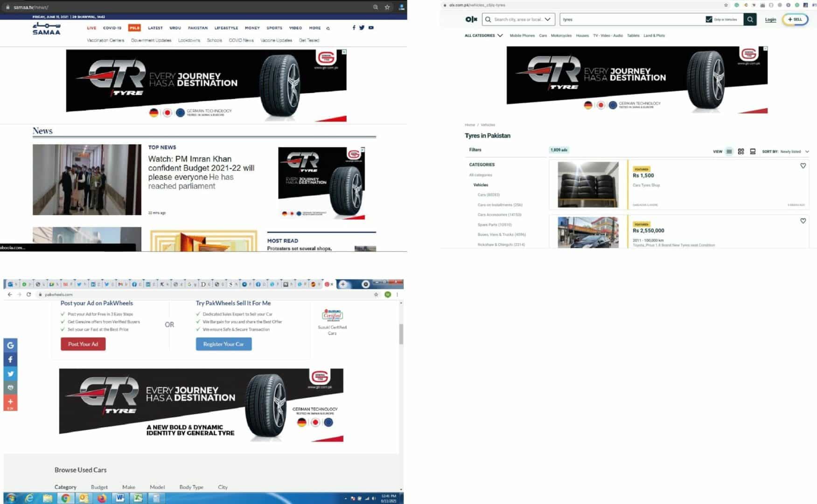Image resolution: width=817 pixels, height=504 pixels.
Task: Open SAMAA's Facebook page icon
Action: pos(354,28)
